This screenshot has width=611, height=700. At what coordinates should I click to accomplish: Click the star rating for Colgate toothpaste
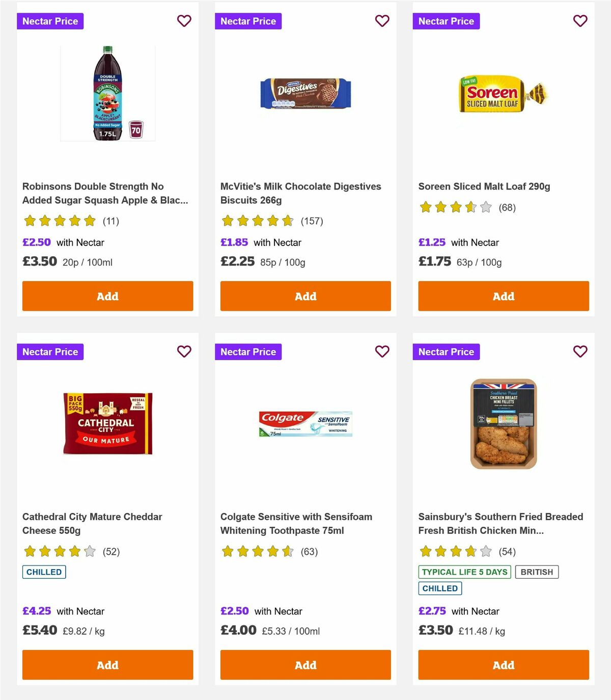(x=257, y=551)
